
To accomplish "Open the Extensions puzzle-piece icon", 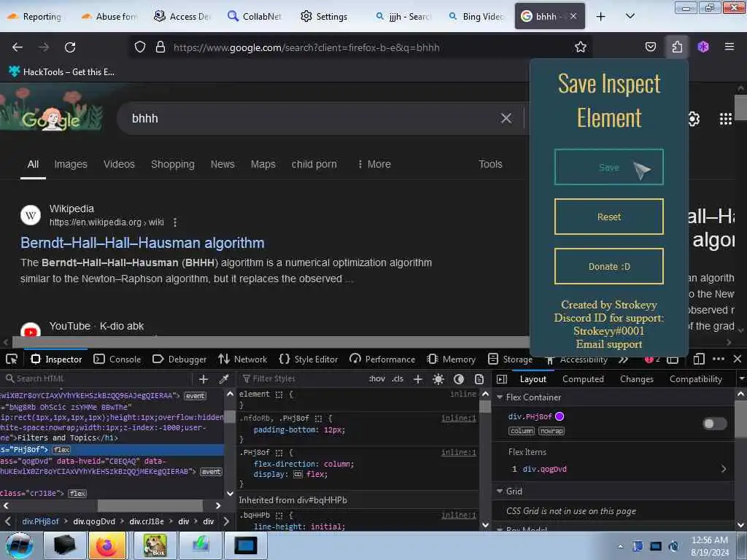I will click(x=677, y=47).
